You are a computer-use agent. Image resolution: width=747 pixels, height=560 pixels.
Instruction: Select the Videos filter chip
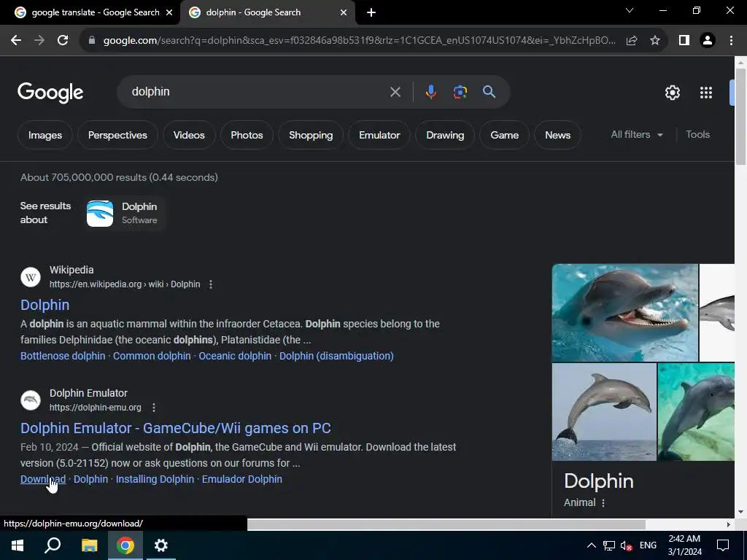click(189, 135)
